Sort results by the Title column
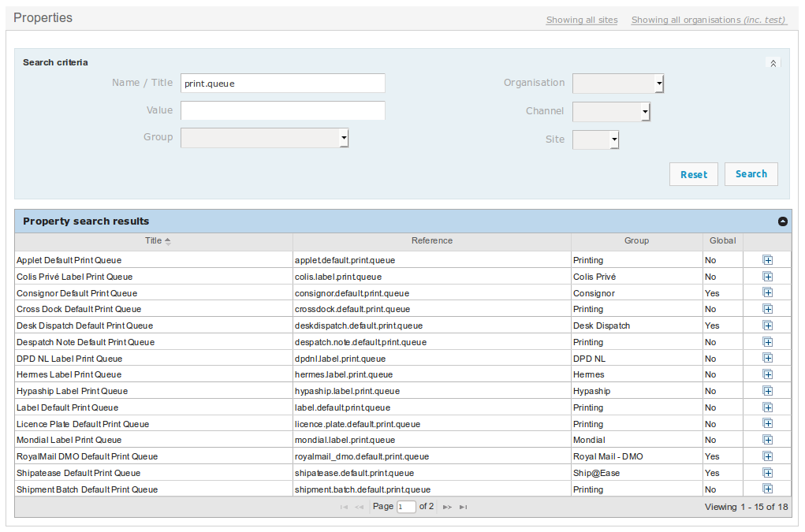This screenshot has width=805, height=532. pos(154,240)
